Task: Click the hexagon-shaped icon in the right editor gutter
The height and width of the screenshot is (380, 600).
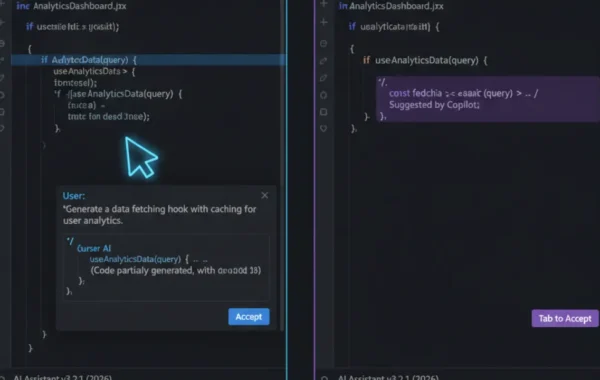Action: coord(324,95)
